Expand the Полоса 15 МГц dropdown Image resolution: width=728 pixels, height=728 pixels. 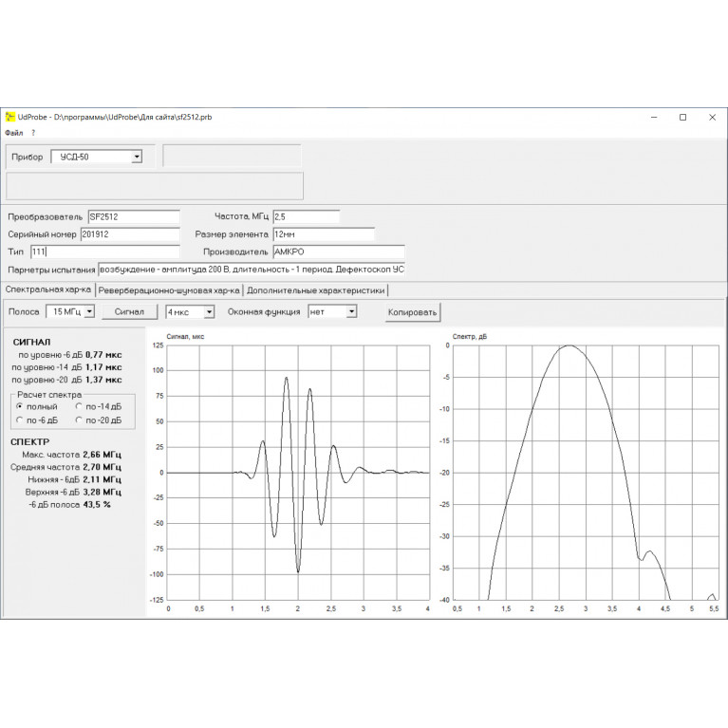(90, 311)
